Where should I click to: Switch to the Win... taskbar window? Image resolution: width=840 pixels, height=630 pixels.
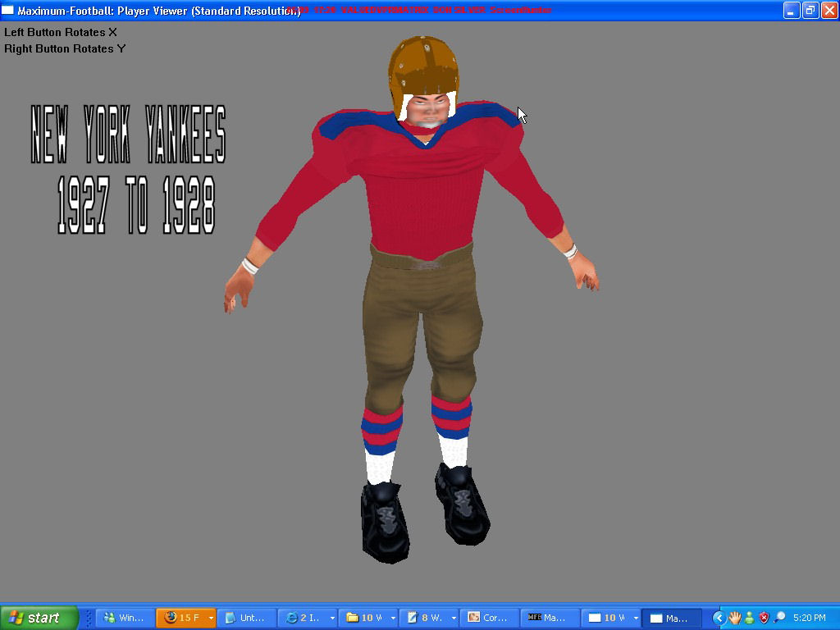[x=125, y=618]
